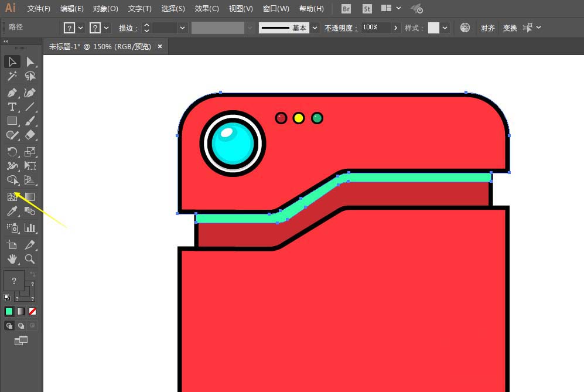Image resolution: width=584 pixels, height=392 pixels.
Task: Open variable width profile dropdown
Action: [x=250, y=28]
